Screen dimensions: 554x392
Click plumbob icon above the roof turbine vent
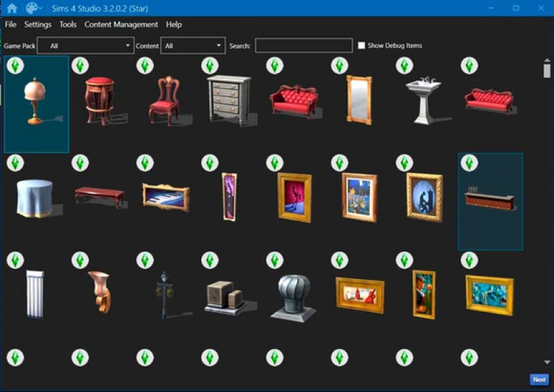coord(275,260)
